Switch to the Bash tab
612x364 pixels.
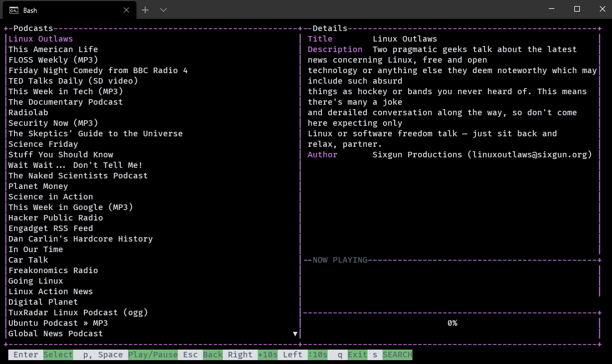click(x=69, y=10)
